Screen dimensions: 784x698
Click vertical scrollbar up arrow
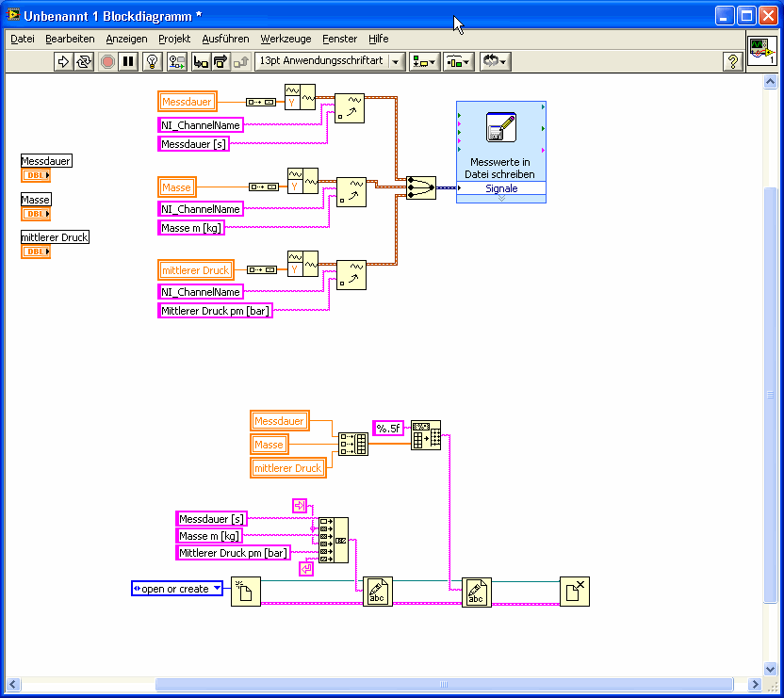click(x=770, y=82)
